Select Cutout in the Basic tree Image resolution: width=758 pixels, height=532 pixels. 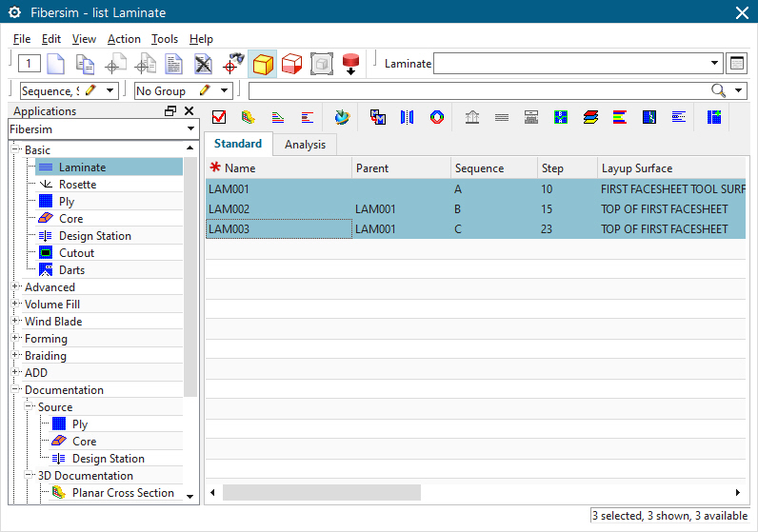76,253
